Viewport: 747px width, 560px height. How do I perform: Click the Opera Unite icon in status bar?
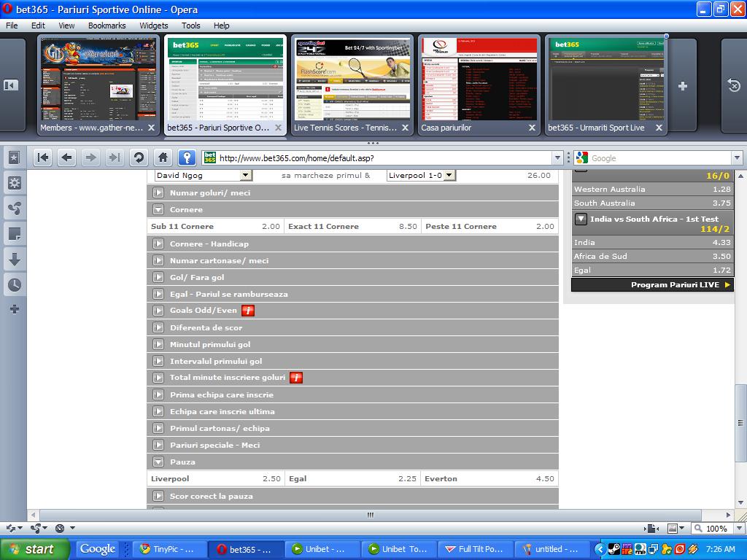pos(35,528)
